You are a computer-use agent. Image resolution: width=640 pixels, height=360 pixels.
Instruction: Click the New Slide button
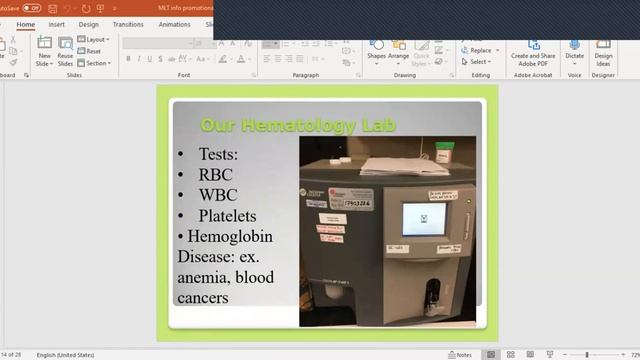44,51
